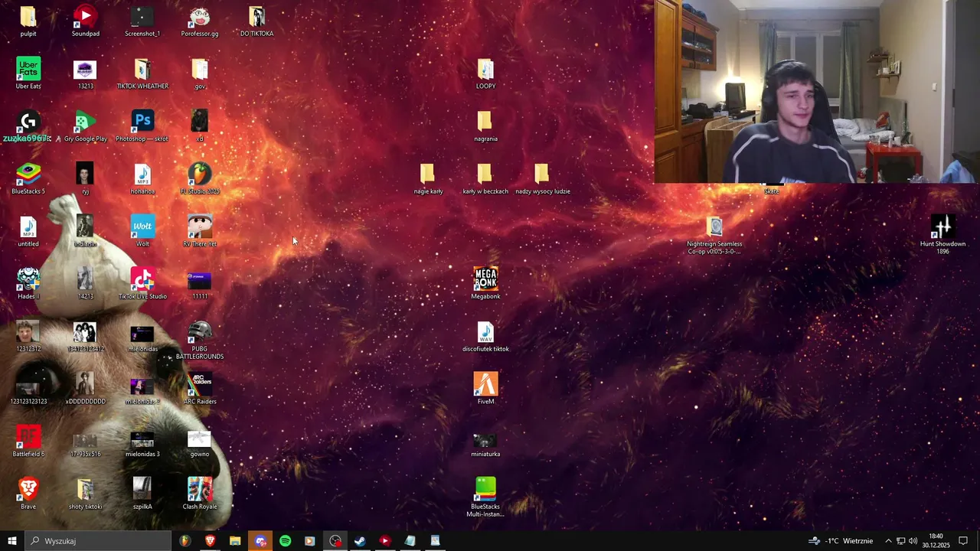This screenshot has width=980, height=551.
Task: Open the Windows Start menu
Action: click(x=11, y=541)
